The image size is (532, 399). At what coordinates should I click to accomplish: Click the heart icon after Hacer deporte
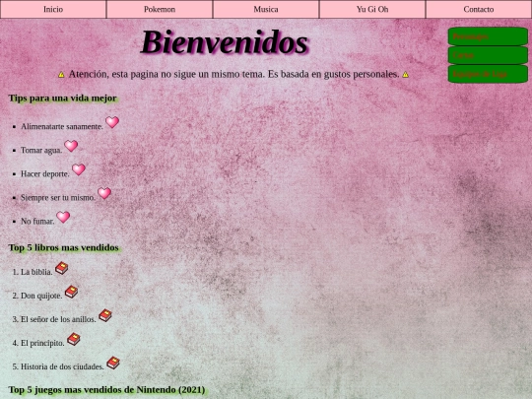click(x=79, y=169)
